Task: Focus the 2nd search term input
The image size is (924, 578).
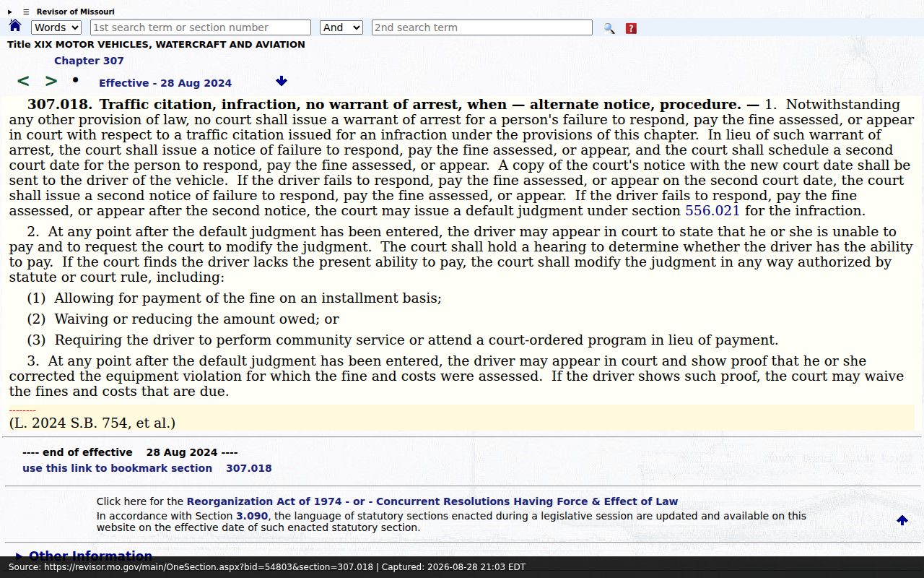Action: click(x=482, y=27)
